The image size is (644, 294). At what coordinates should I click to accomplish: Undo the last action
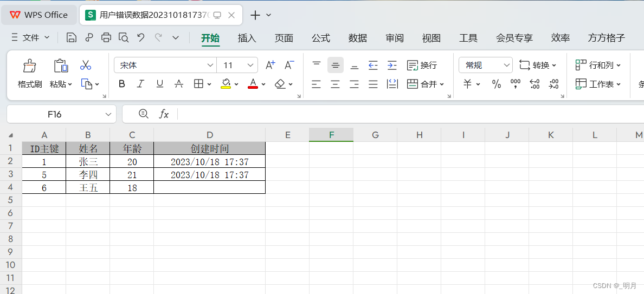tap(141, 38)
